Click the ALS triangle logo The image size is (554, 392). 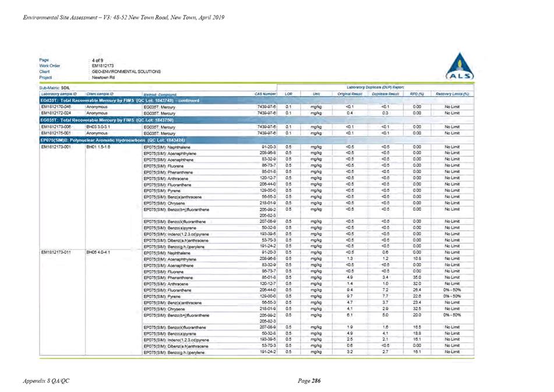(459, 66)
